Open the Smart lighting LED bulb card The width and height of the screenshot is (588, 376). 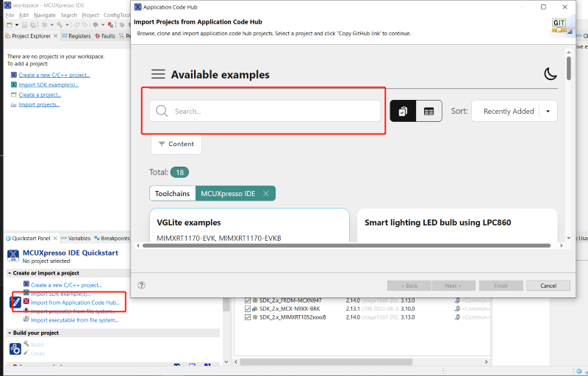pyautogui.click(x=456, y=225)
